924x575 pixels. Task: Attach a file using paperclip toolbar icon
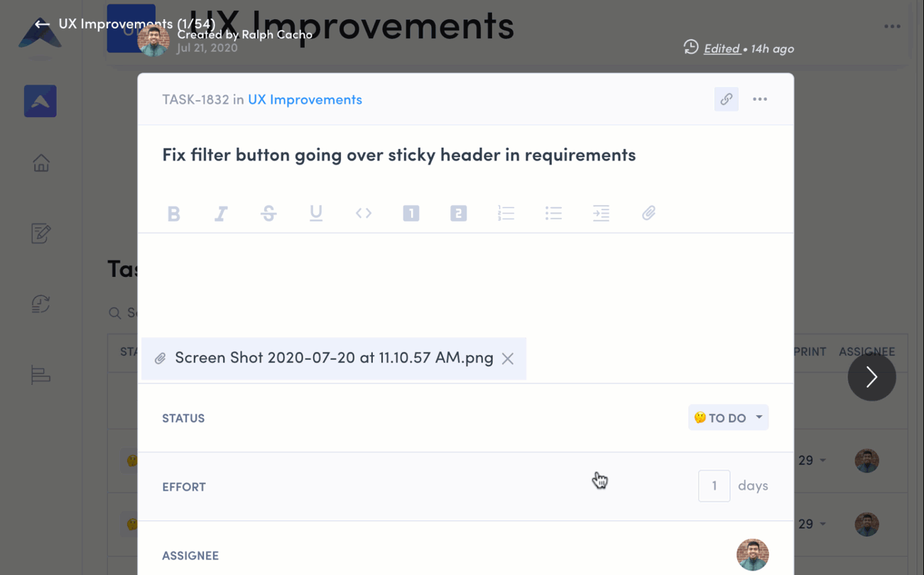pyautogui.click(x=649, y=213)
